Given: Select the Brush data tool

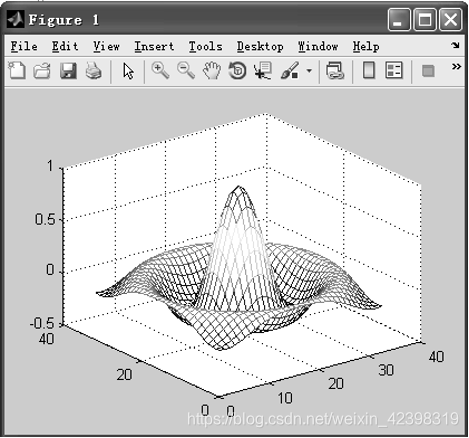Looking at the screenshot, I should [x=290, y=71].
